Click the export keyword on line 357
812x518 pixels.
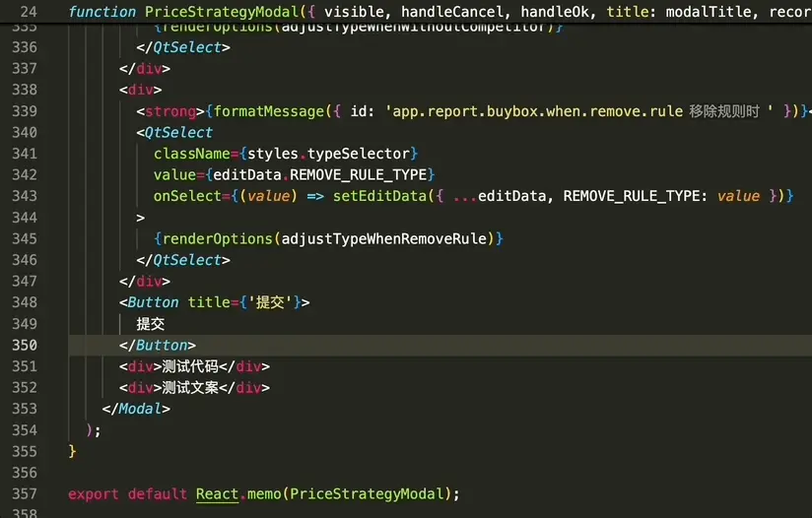coord(94,493)
